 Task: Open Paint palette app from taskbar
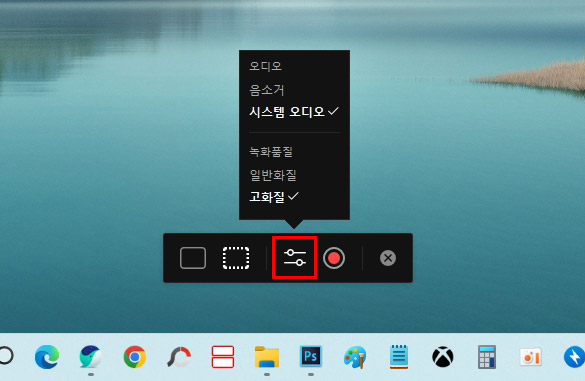(355, 357)
